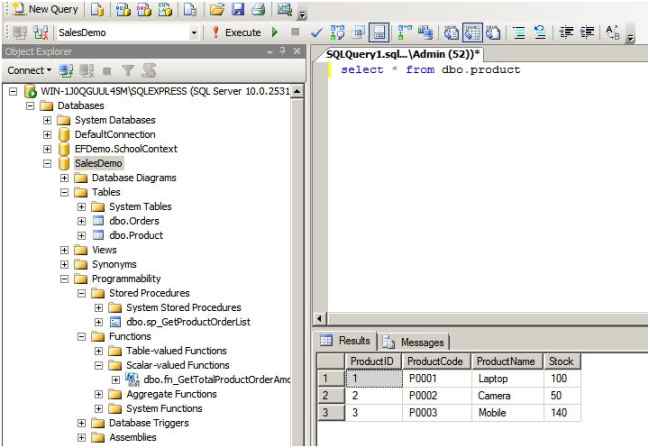The image size is (650, 448).
Task: Select the Views folder
Action: click(104, 250)
